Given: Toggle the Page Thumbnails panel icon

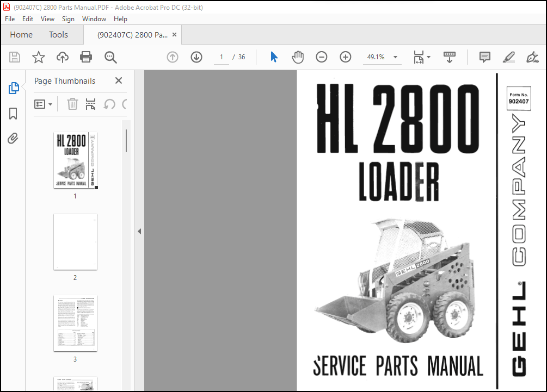Looking at the screenshot, I should [13, 88].
